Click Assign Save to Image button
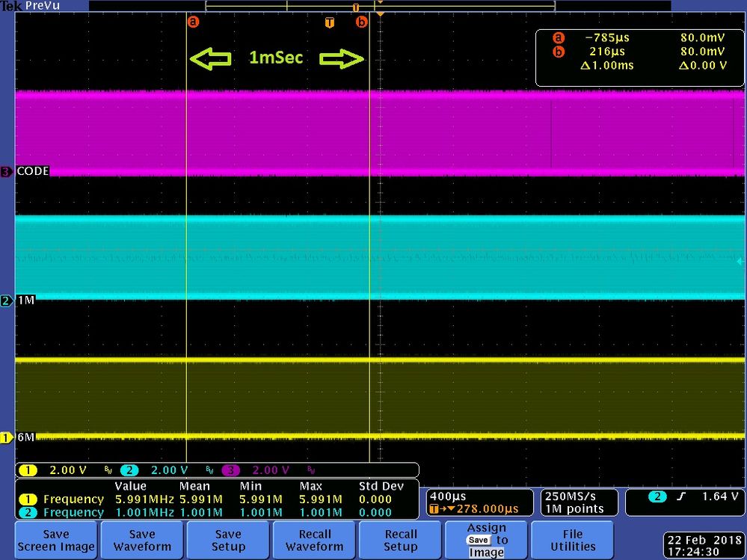This screenshot has width=747, height=560. [486, 540]
